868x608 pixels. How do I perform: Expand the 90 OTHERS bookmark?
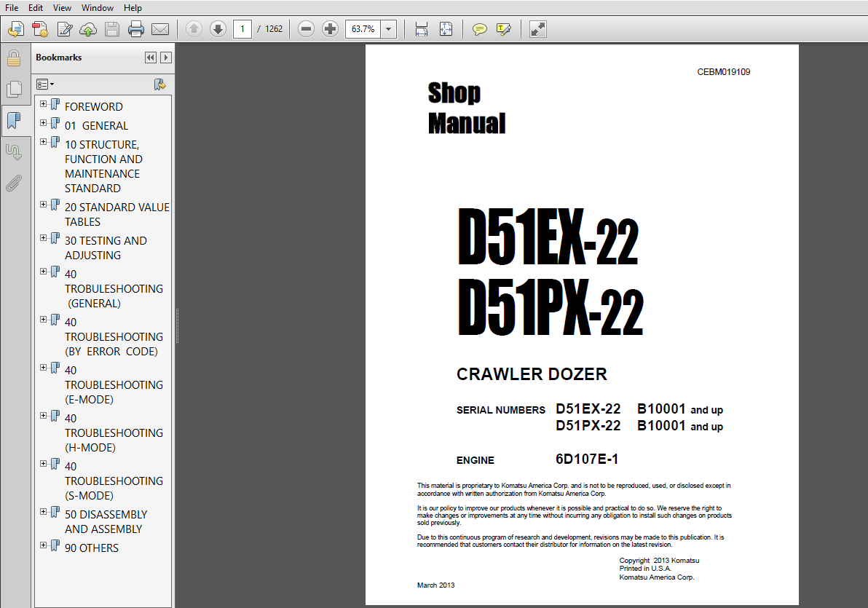[43, 545]
